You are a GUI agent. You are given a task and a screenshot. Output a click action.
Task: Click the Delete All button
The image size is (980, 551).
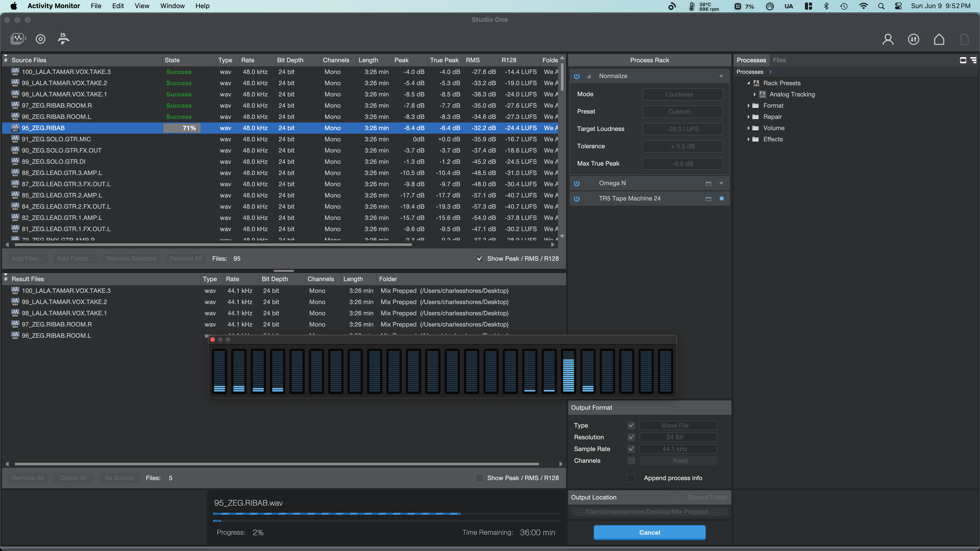click(x=73, y=478)
